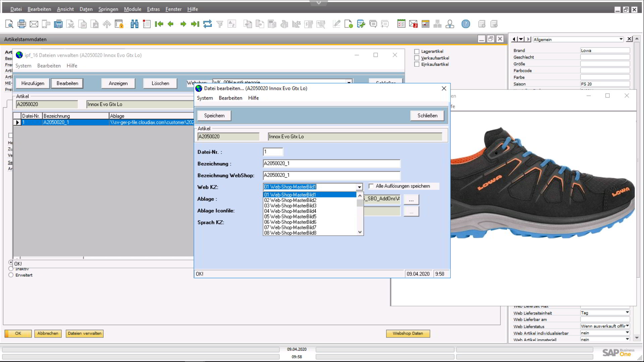Click the Löschen button

[160, 83]
